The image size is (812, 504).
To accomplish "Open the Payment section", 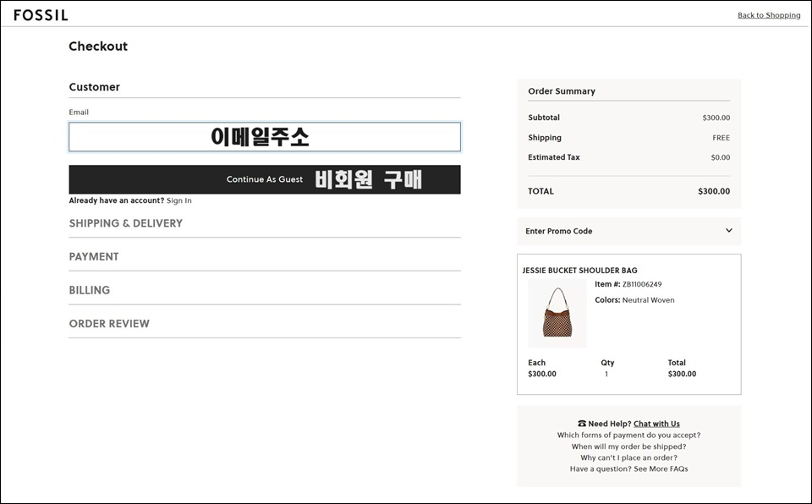I will [x=265, y=257].
